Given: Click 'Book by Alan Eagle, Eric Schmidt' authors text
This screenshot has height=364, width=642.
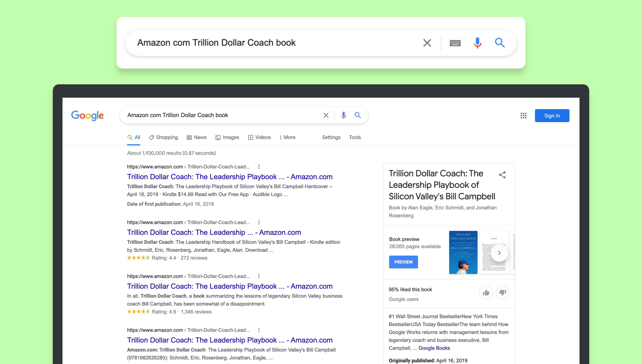Looking at the screenshot, I should pyautogui.click(x=443, y=212).
